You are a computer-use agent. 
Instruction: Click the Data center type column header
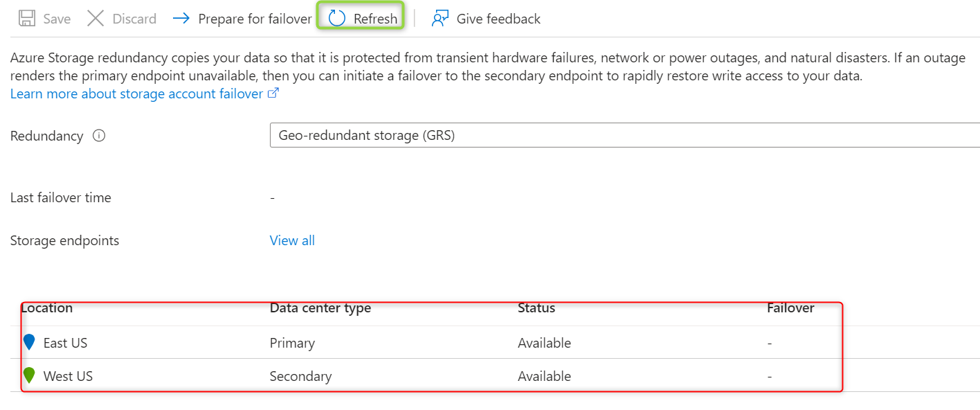[320, 308]
